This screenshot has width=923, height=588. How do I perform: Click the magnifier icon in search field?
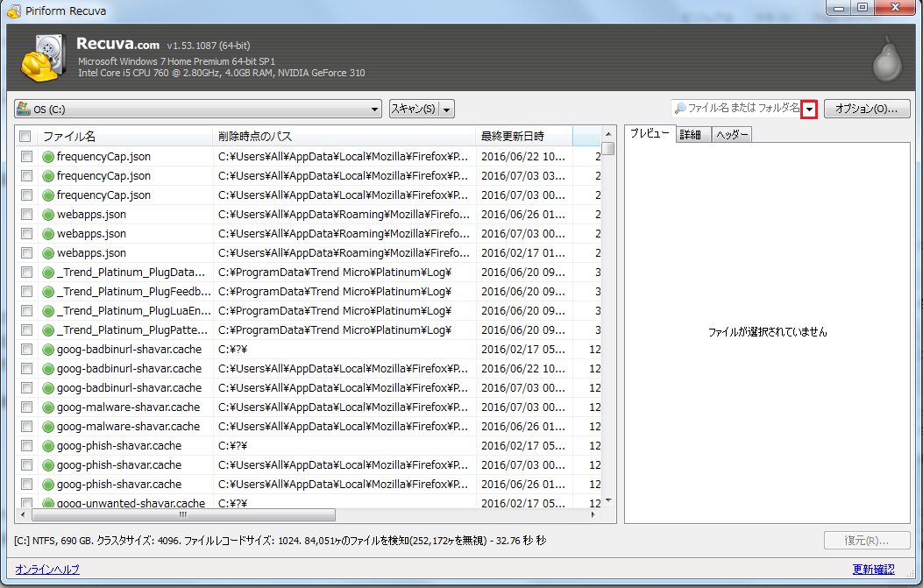(680, 109)
